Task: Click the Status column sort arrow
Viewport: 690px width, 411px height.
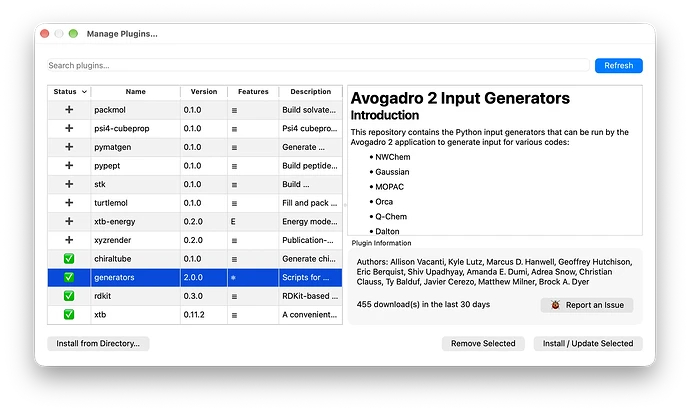Action: (84, 92)
